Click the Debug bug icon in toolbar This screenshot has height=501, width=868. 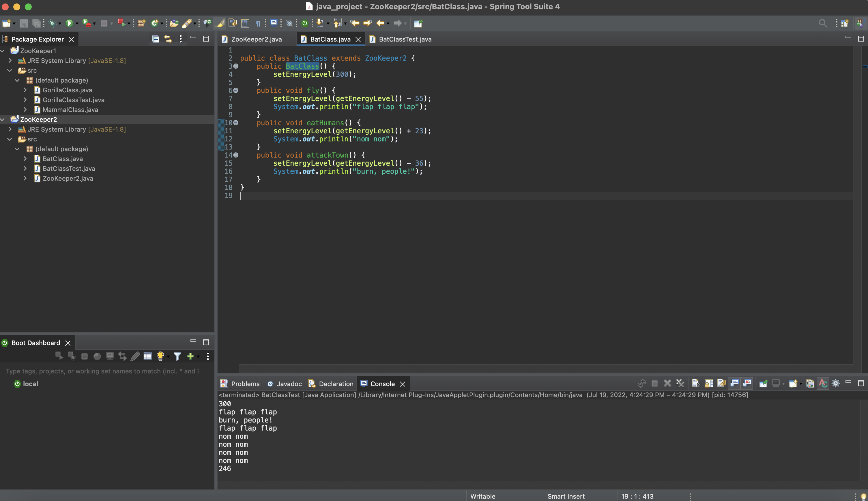(x=53, y=23)
